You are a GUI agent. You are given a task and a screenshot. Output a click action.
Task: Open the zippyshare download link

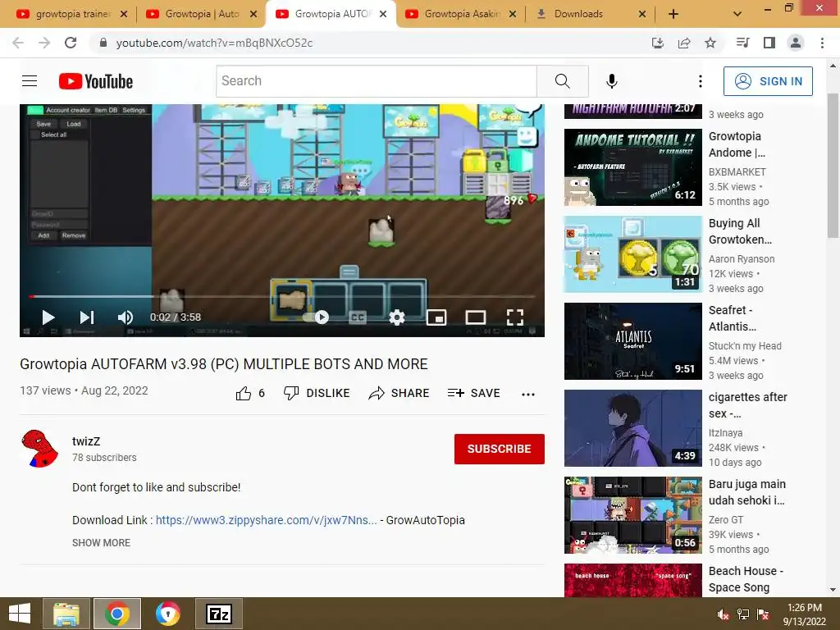pyautogui.click(x=267, y=520)
